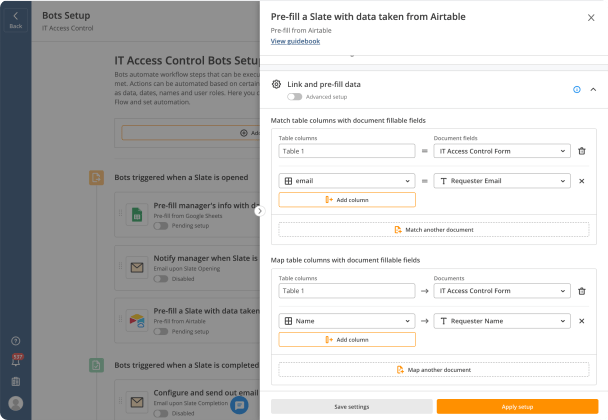Open the chat support bubble
608x420 pixels.
tap(239, 405)
